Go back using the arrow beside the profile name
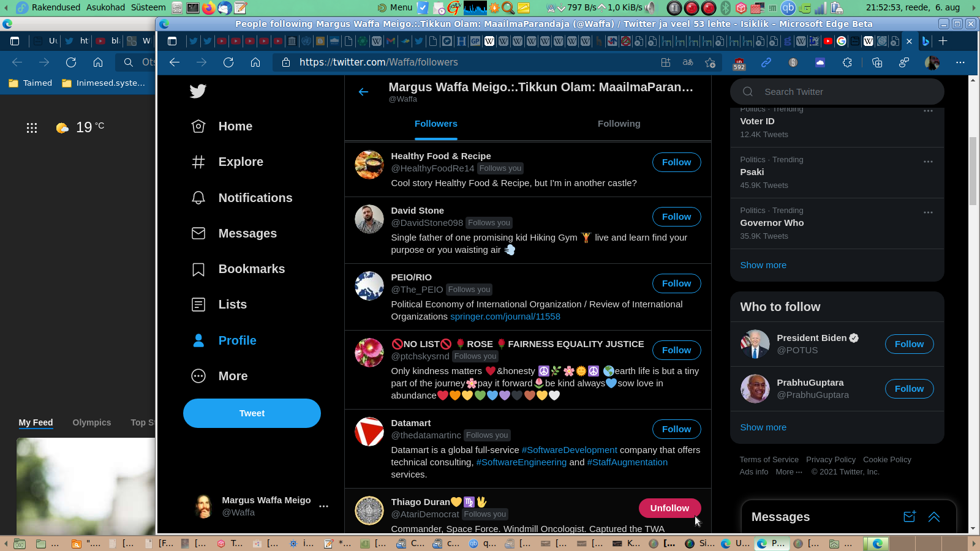Viewport: 980px width, 551px height. click(x=363, y=92)
